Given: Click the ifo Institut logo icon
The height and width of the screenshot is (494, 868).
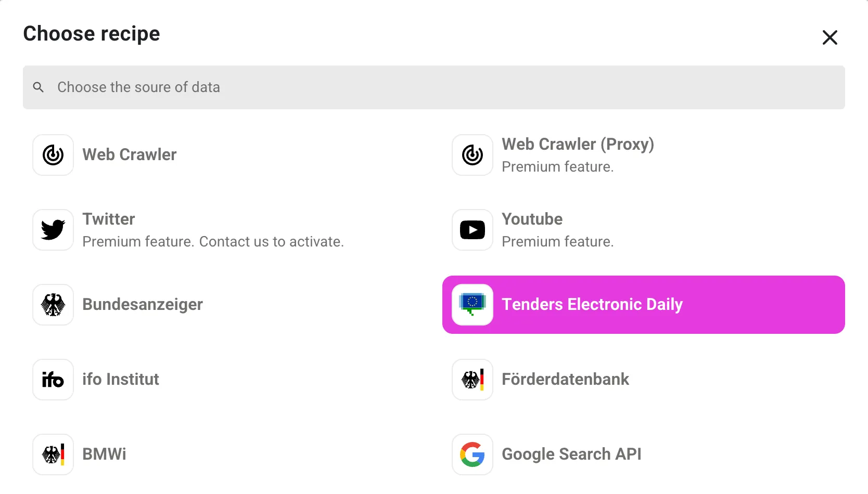Looking at the screenshot, I should pos(53,380).
